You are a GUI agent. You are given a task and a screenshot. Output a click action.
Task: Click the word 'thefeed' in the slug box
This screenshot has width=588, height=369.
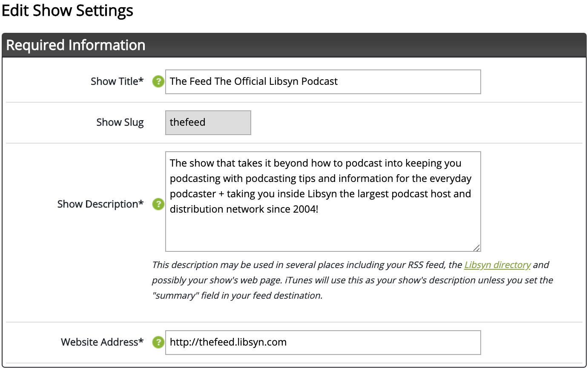tap(187, 122)
